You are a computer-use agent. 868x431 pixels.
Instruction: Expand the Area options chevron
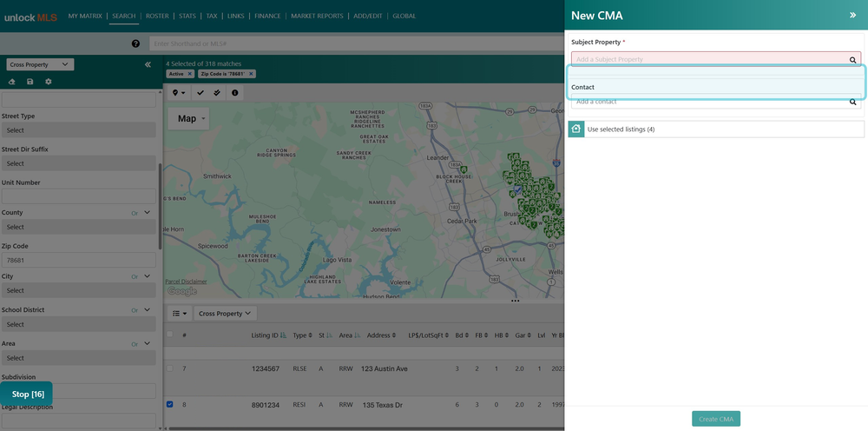pos(148,343)
